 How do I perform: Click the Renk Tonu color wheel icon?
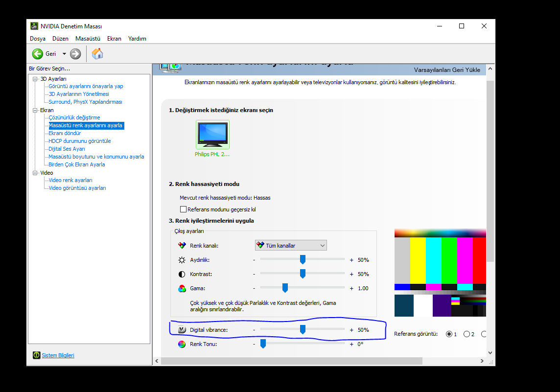[182, 344]
